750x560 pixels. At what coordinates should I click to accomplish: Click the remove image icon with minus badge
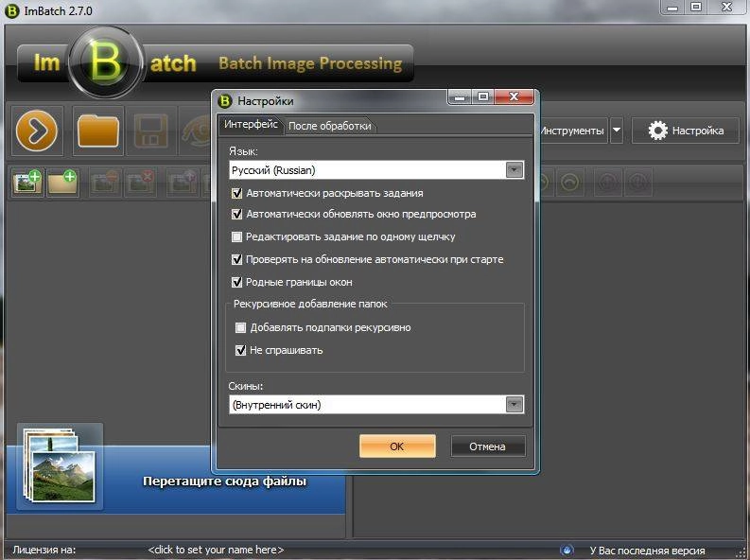pyautogui.click(x=105, y=183)
